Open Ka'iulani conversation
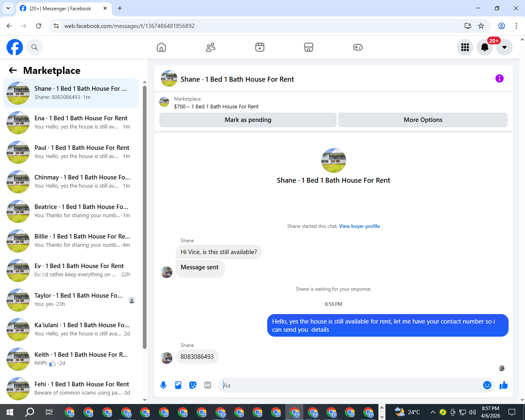Image resolution: width=525 pixels, height=420 pixels. coord(71,330)
